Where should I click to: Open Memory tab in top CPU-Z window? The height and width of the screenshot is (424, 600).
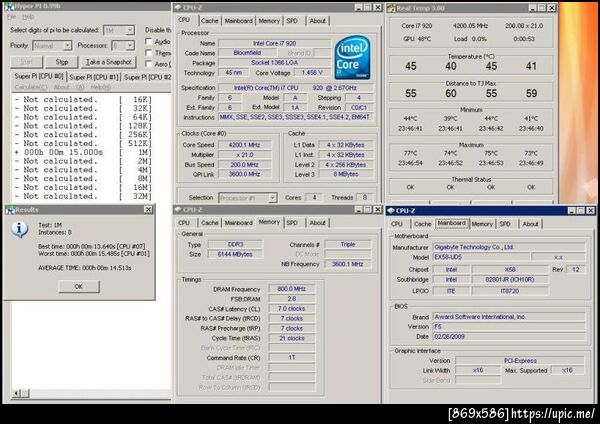[269, 21]
